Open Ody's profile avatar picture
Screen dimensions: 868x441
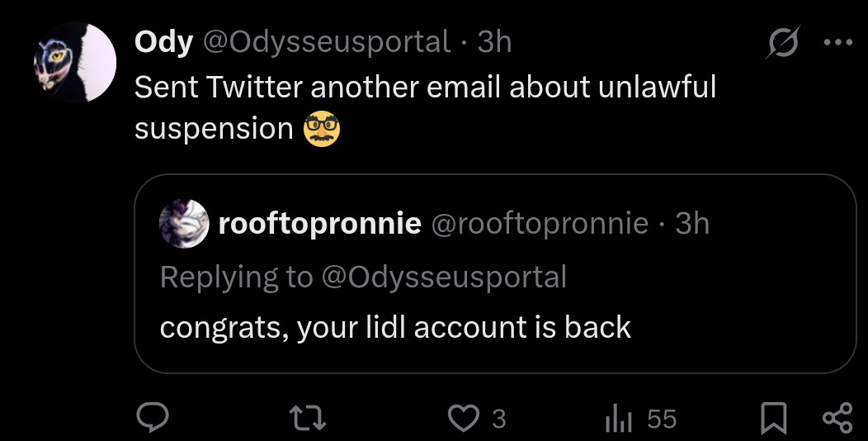coord(75,63)
